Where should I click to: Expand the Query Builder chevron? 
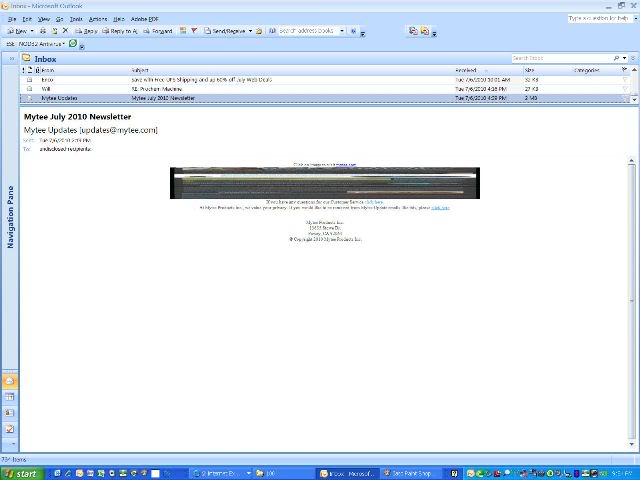click(633, 58)
